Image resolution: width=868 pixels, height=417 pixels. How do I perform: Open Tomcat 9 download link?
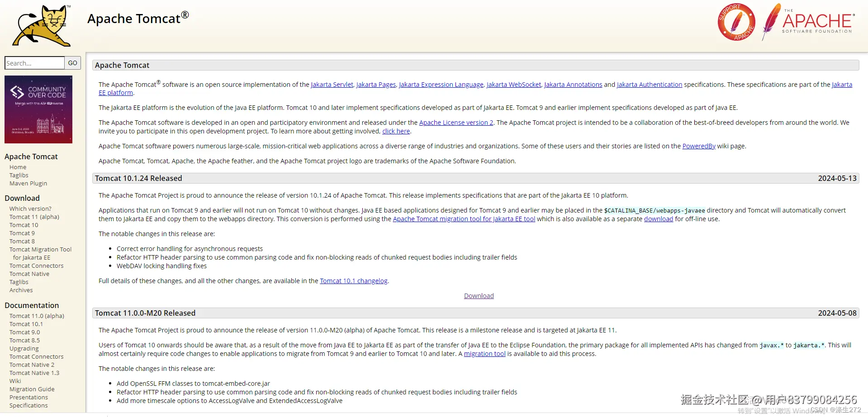point(22,233)
